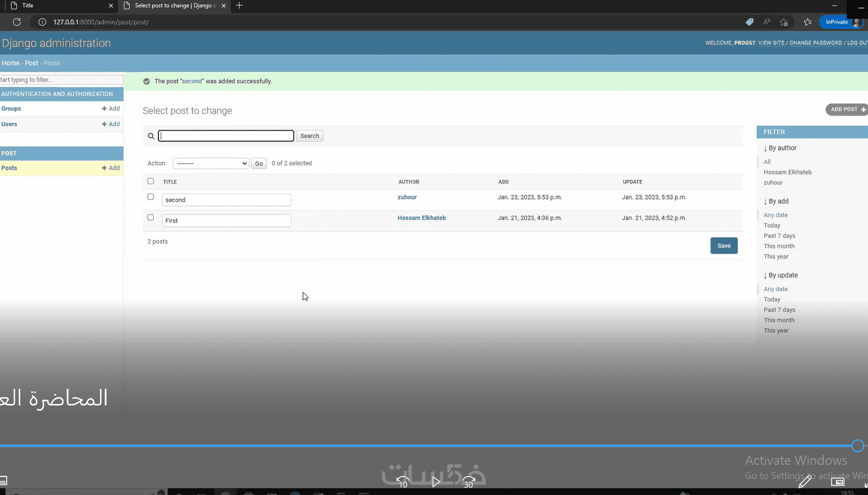Filter by author Hossam Elkhateb

(x=787, y=172)
